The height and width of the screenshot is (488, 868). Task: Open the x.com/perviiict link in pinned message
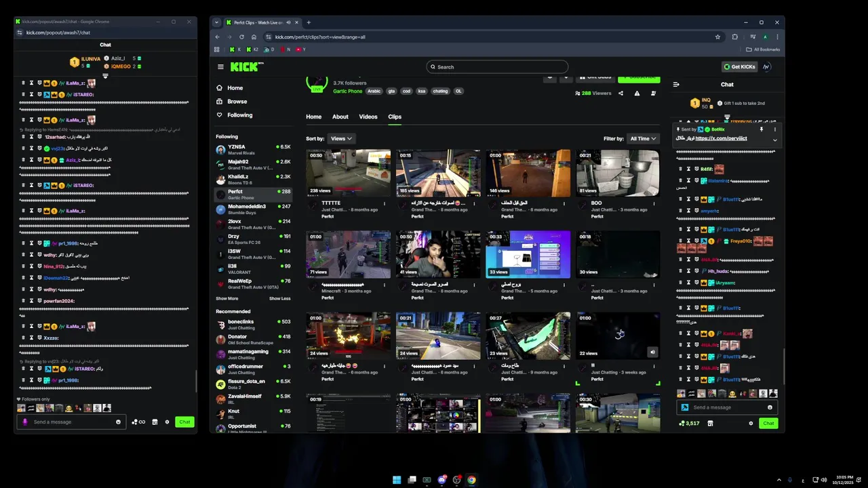721,138
